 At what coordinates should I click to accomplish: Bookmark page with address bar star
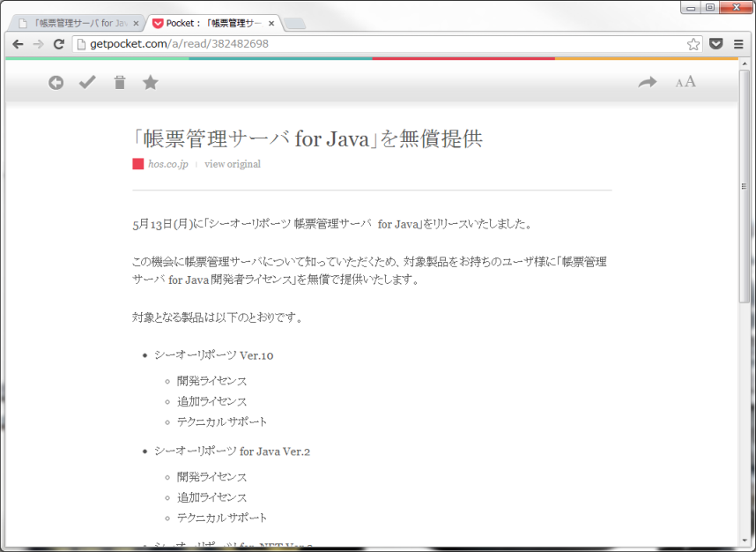[x=693, y=44]
